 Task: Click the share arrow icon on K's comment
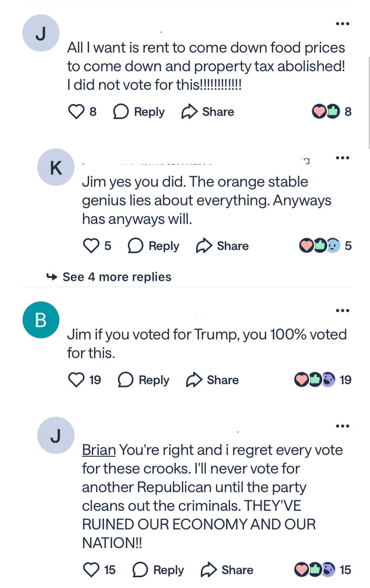pyautogui.click(x=204, y=246)
